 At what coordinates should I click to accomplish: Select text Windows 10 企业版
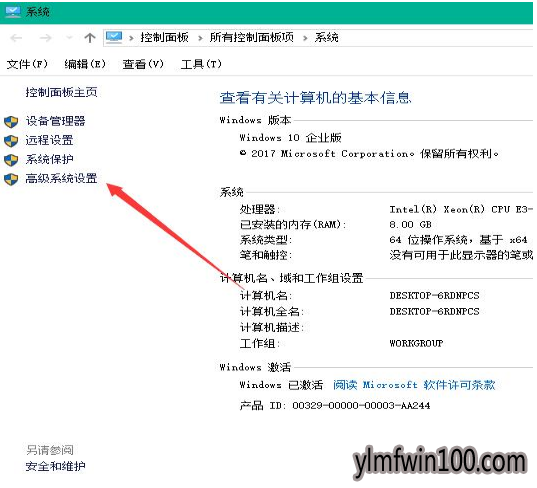coord(290,138)
